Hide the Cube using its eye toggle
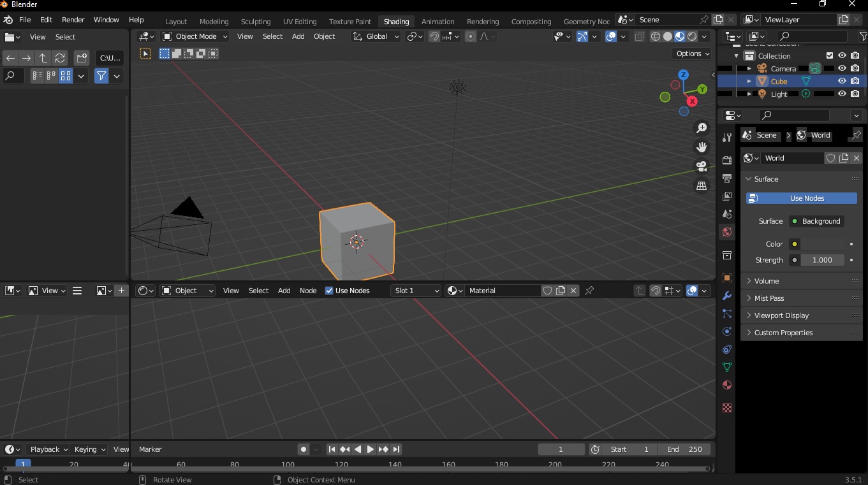The width and height of the screenshot is (868, 485). click(x=842, y=81)
